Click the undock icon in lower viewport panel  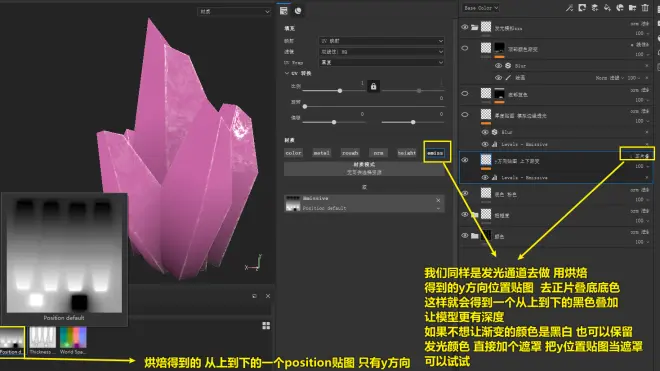pos(254,296)
